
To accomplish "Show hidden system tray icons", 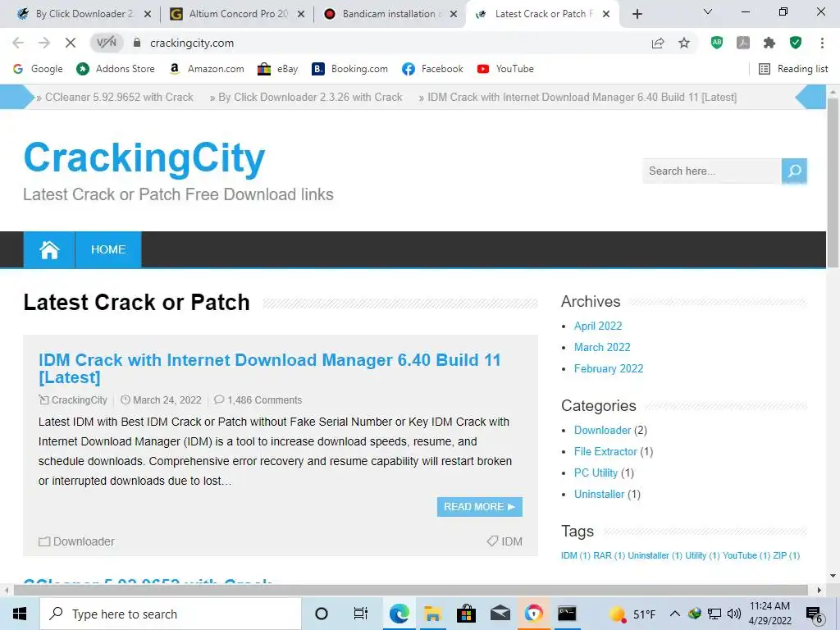I will [675, 614].
